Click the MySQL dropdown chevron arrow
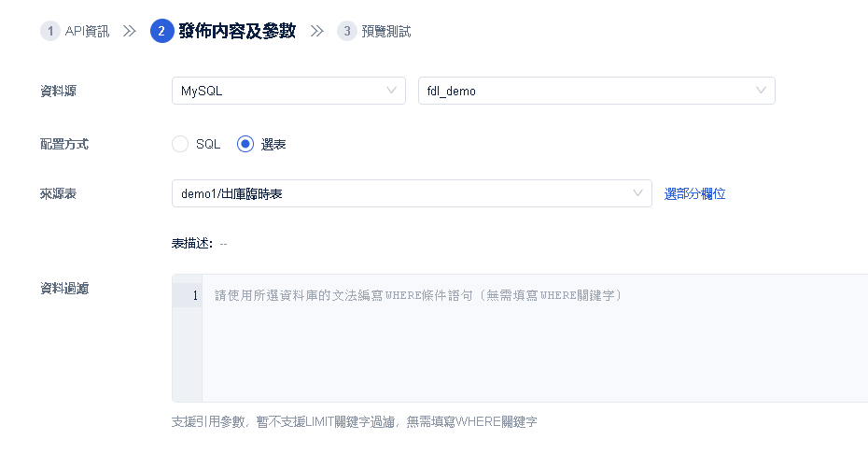Screen dimensions: 868x454 [x=392, y=91]
